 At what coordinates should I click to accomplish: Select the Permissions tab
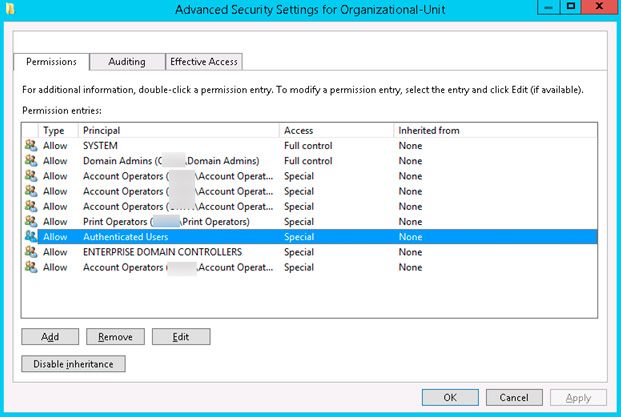tap(51, 62)
